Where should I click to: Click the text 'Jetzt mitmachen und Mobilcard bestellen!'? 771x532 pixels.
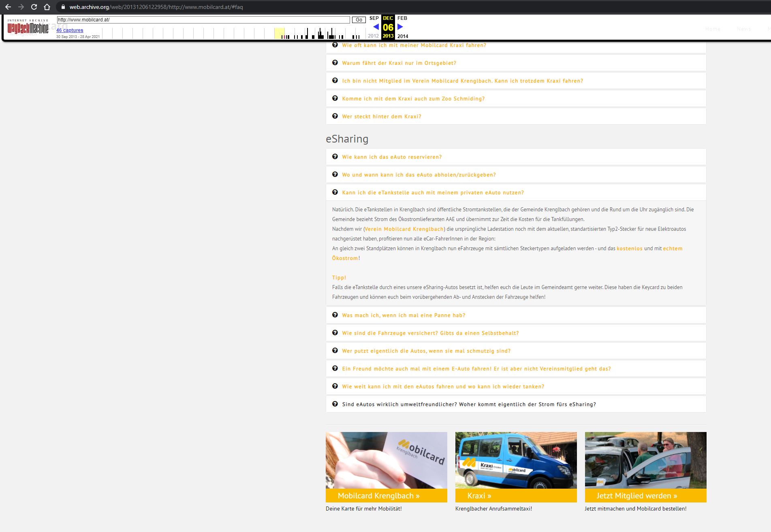(x=636, y=509)
